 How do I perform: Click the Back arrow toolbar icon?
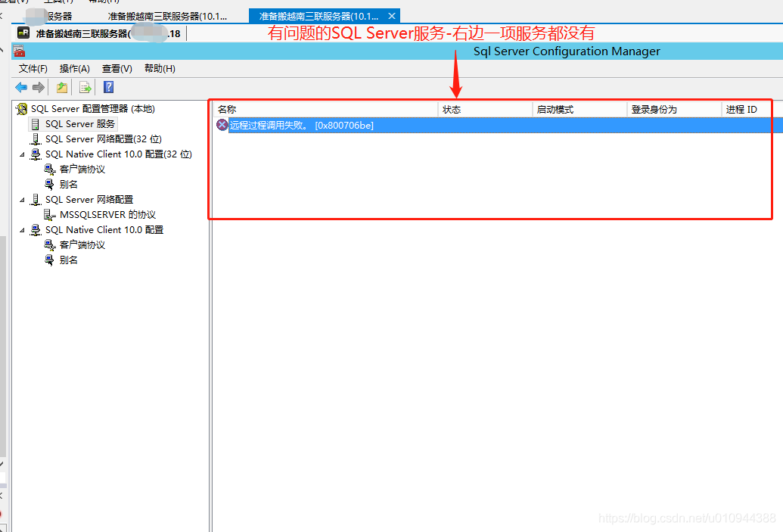21,88
